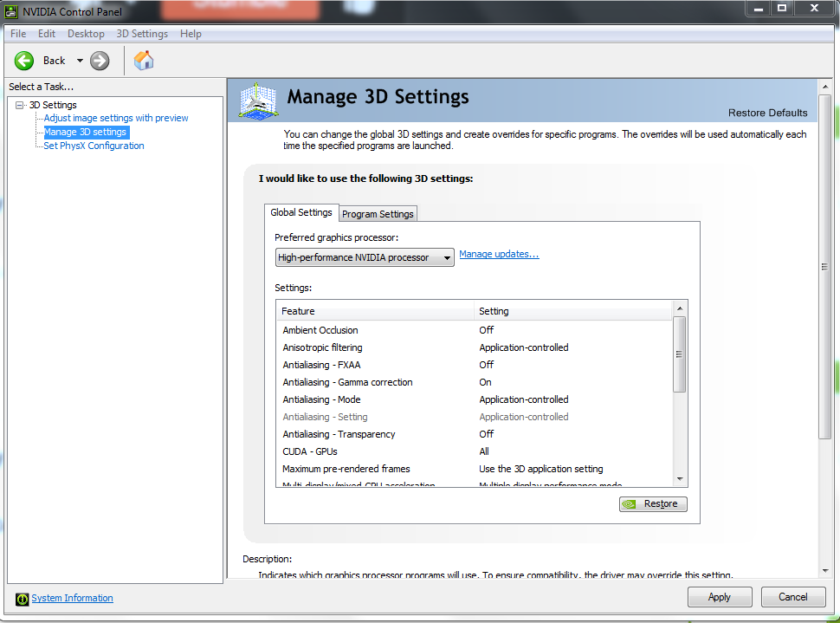Click Use the 3D application setting value
Viewport: 840px width, 623px height.
coord(540,469)
